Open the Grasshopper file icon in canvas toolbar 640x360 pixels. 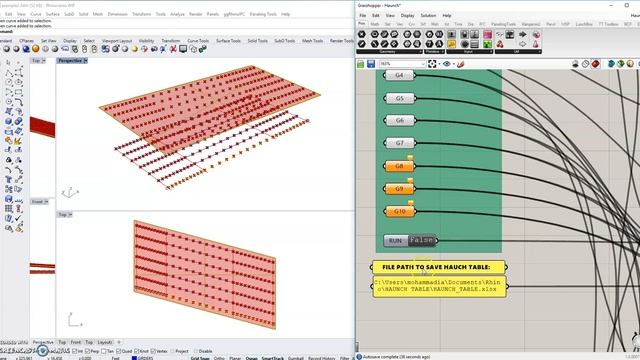(360, 64)
